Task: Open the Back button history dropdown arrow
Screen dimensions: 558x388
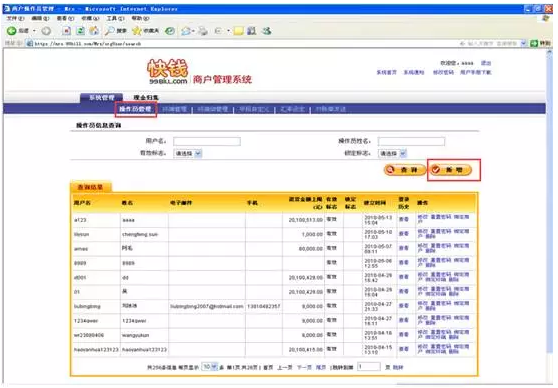Action: point(35,31)
